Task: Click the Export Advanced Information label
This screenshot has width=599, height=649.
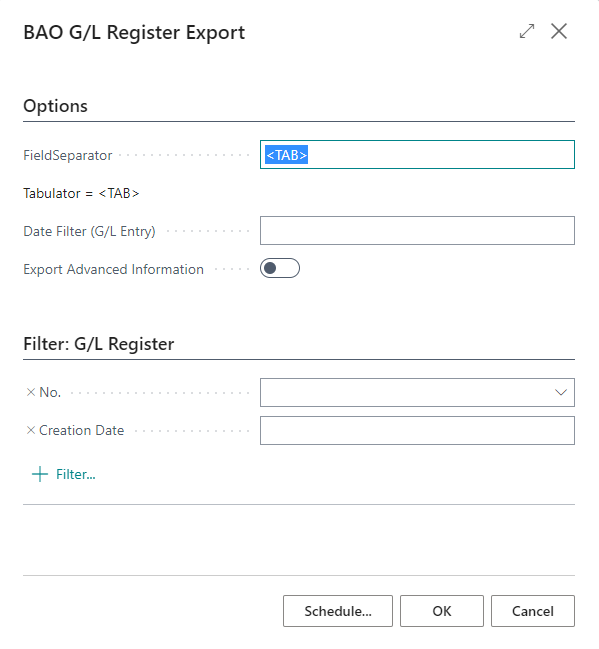Action: click(x=113, y=269)
